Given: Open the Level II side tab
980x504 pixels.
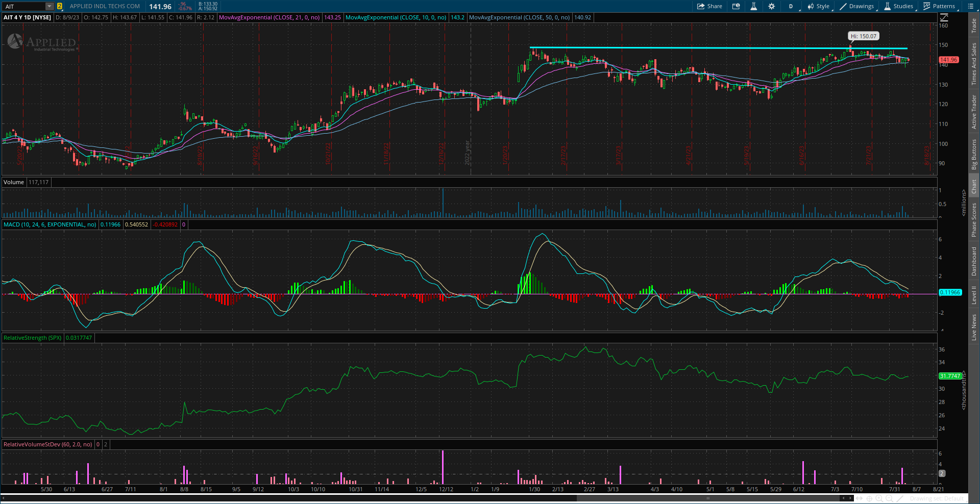Looking at the screenshot, I should (x=974, y=295).
